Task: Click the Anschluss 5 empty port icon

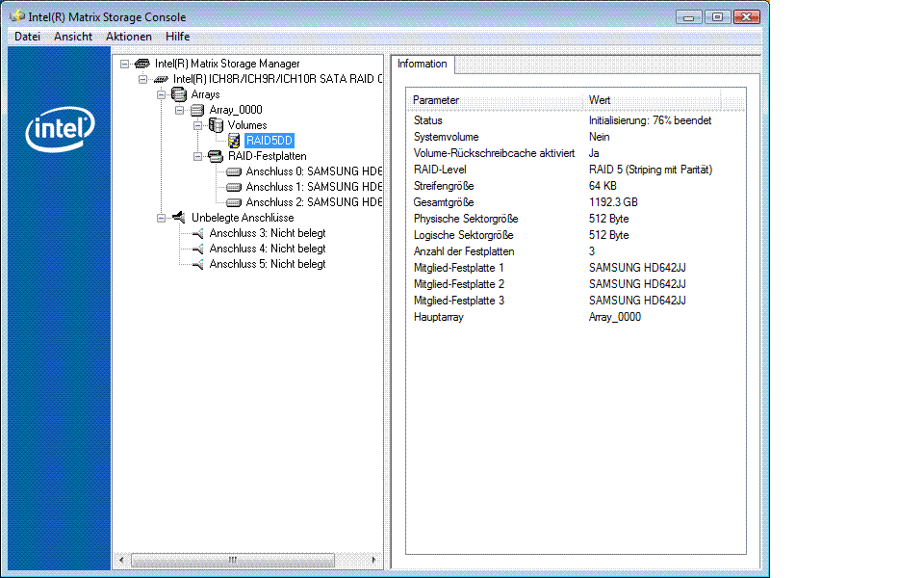Action: click(198, 264)
